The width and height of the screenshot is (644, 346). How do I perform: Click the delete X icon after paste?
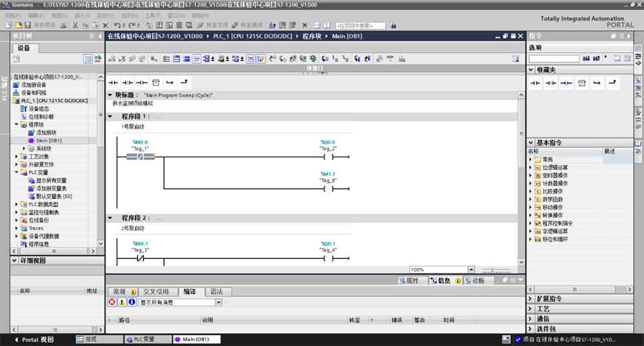[106, 26]
